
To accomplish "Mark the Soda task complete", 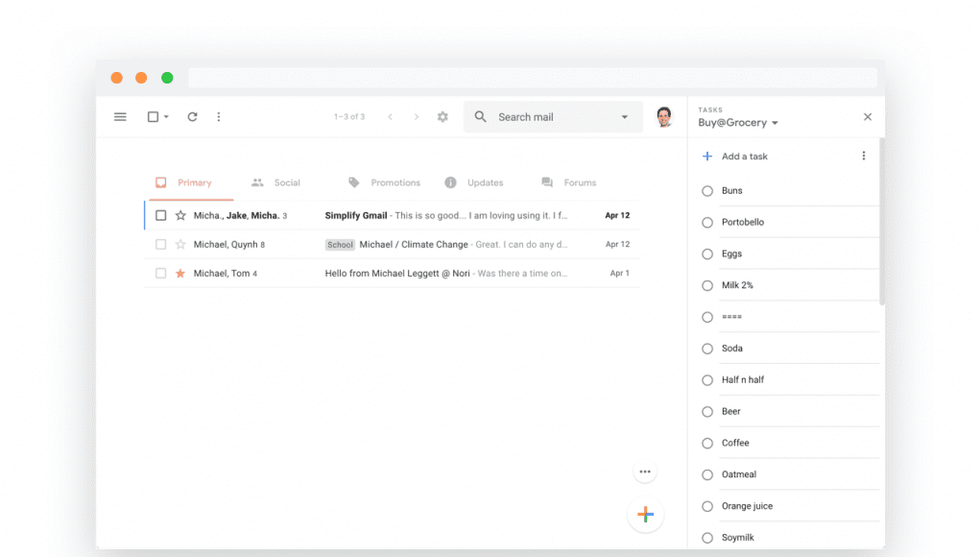I will click(706, 349).
